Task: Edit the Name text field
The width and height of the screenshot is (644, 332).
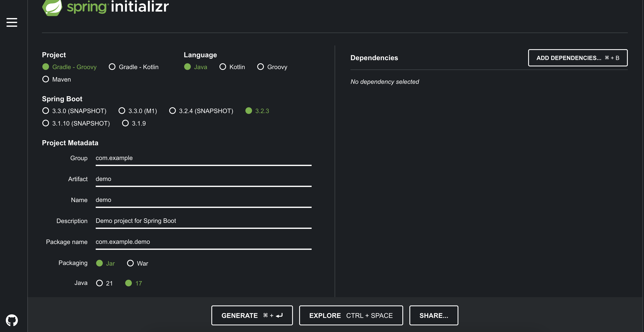Action: click(203, 200)
